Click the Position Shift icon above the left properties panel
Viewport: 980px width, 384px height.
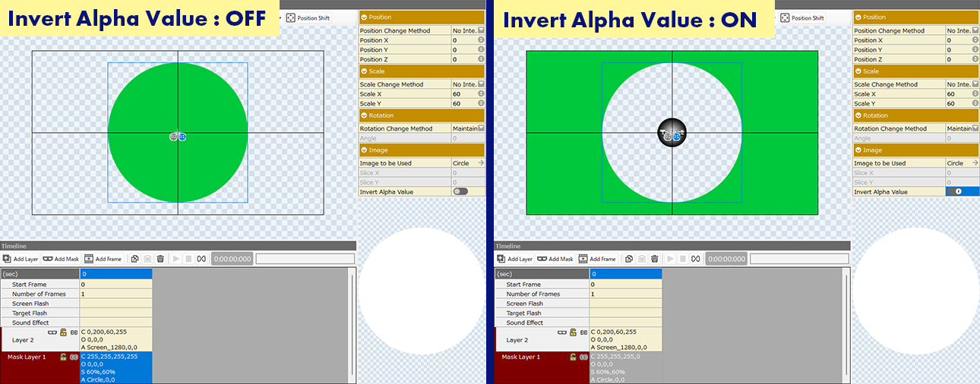tap(291, 17)
